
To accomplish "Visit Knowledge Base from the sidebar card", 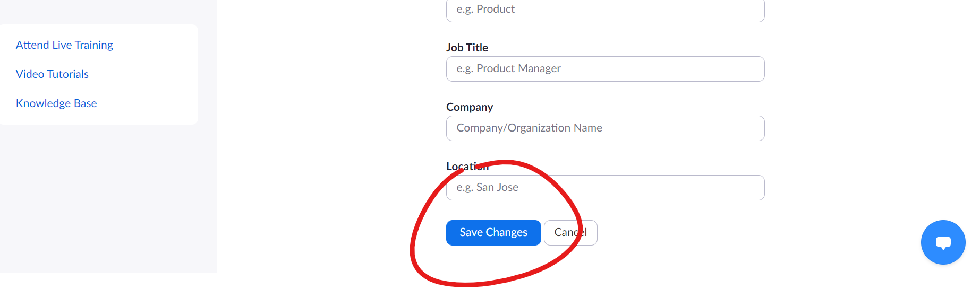I will 56,103.
